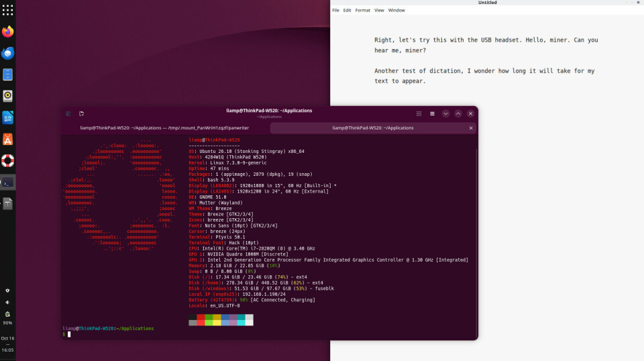Open the File menu in PanWriter
Image resolution: width=644 pixels, height=361 pixels.
tap(335, 10)
